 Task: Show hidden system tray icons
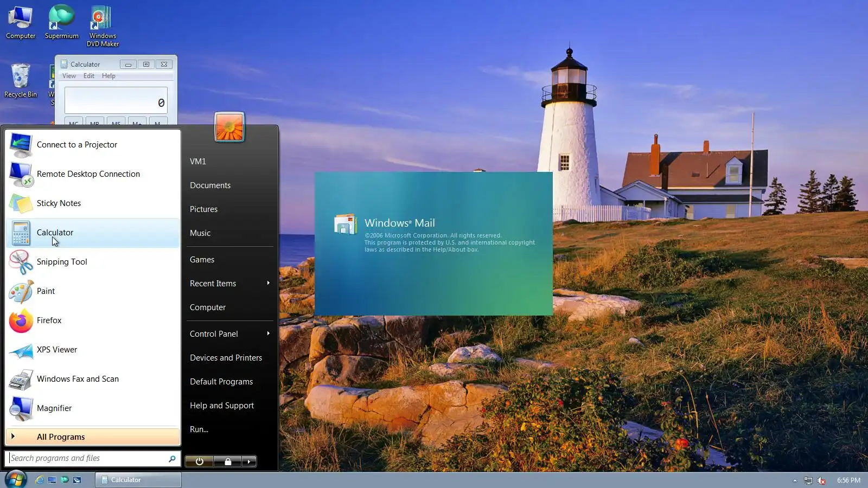(795, 480)
